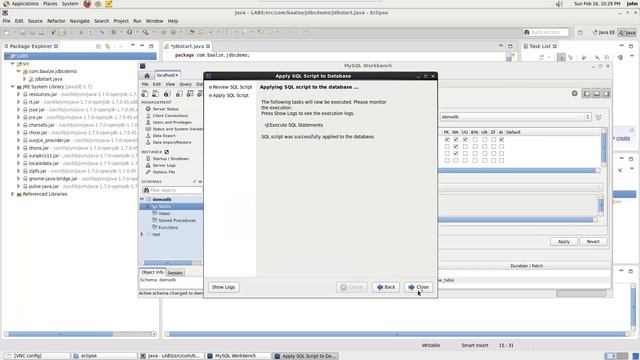This screenshot has height=360, width=640.
Task: Collapse the demodb schema tree node
Action: pos(142,199)
